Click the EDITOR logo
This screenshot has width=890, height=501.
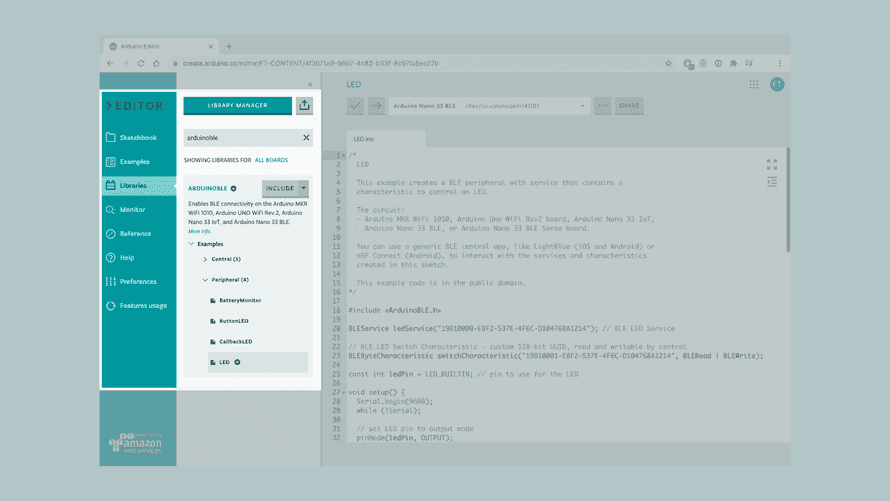(135, 106)
